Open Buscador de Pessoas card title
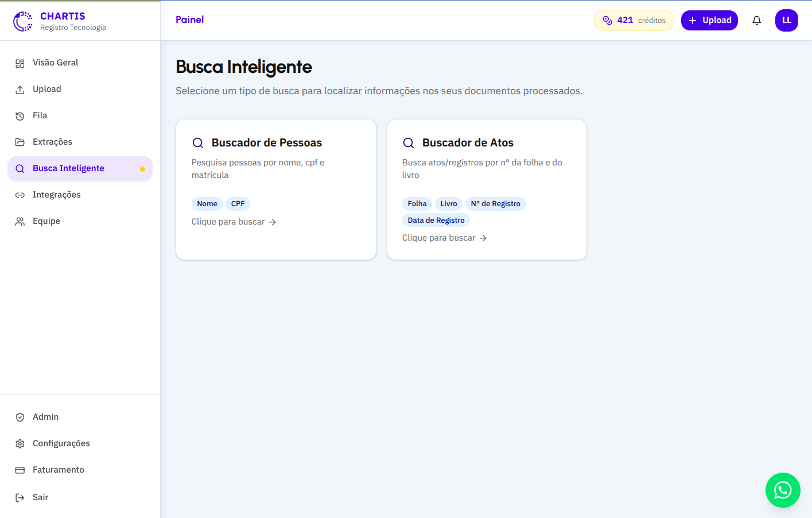Image resolution: width=812 pixels, height=518 pixels. click(x=267, y=142)
